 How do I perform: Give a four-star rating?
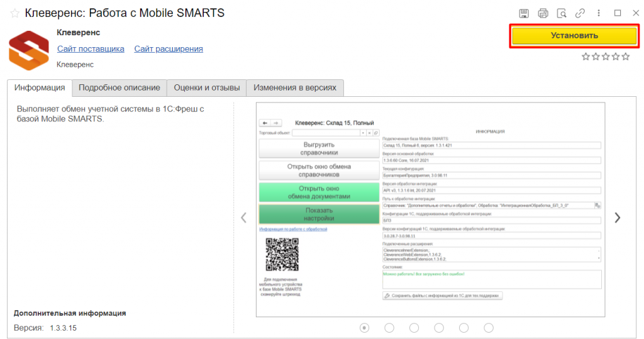616,57
